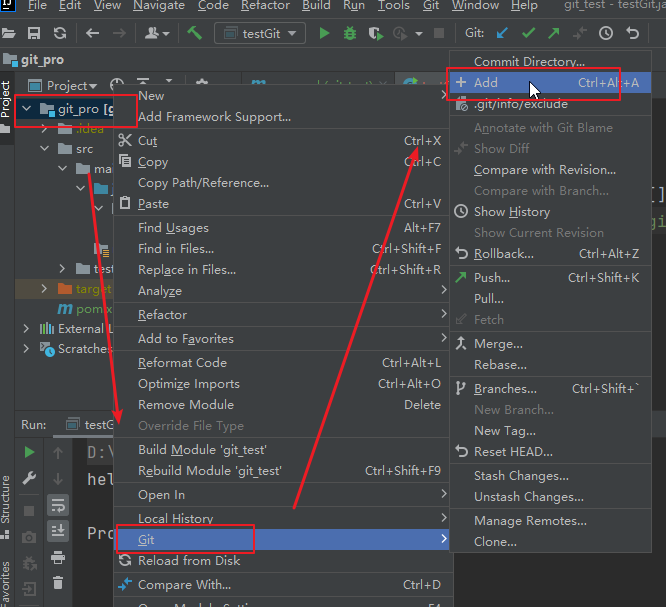Expand External Libraries node

click(26, 328)
